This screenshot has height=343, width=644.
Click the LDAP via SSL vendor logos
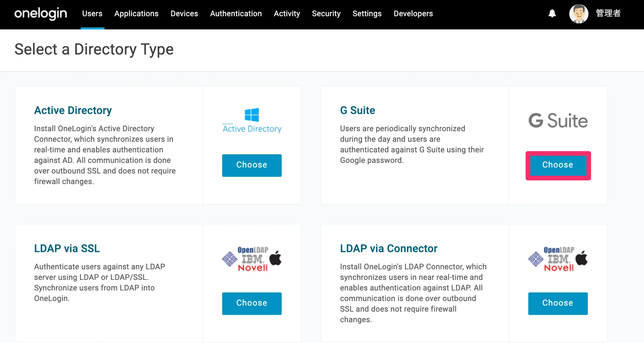tap(252, 259)
